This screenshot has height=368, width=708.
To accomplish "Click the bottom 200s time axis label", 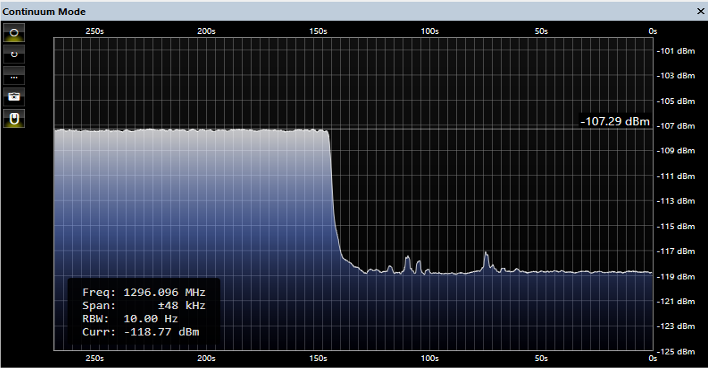I will [206, 358].
